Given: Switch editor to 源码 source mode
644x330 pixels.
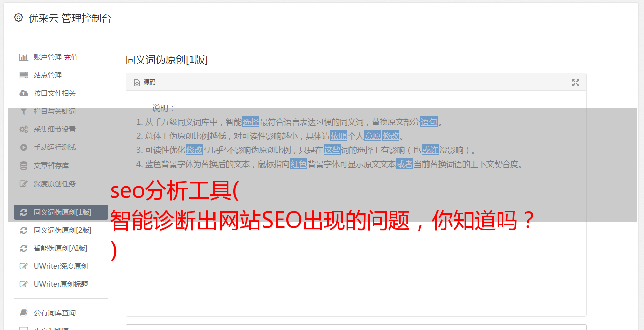Looking at the screenshot, I should pyautogui.click(x=145, y=82).
